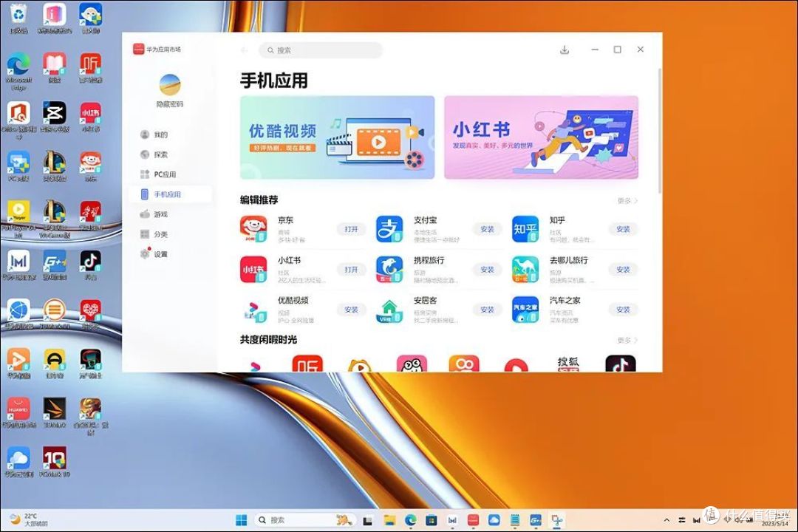Click the back arrow beside the search box
This screenshot has height=532, width=798.
coord(244,50)
